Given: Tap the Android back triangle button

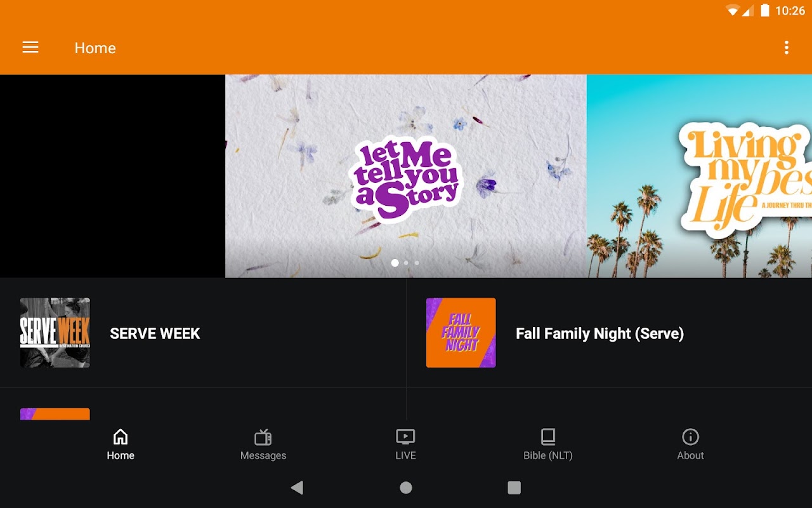Looking at the screenshot, I should (x=297, y=488).
